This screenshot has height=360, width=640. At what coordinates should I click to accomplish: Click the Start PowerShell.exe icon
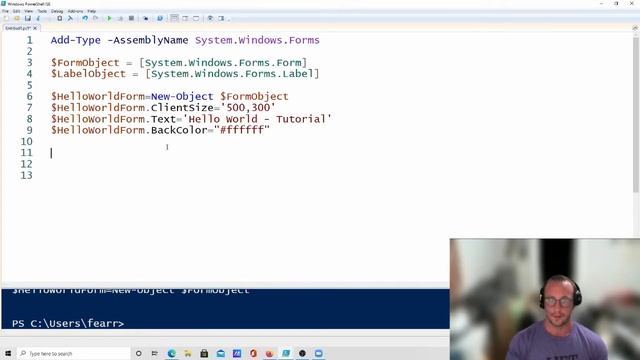click(160, 18)
